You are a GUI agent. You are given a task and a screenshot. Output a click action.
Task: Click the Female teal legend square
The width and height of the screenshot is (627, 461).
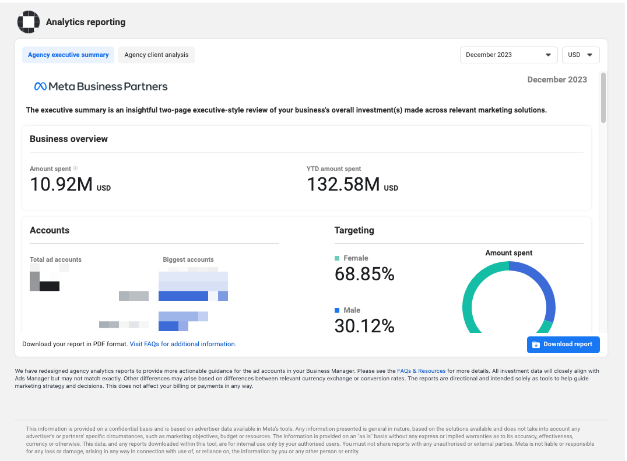(337, 258)
